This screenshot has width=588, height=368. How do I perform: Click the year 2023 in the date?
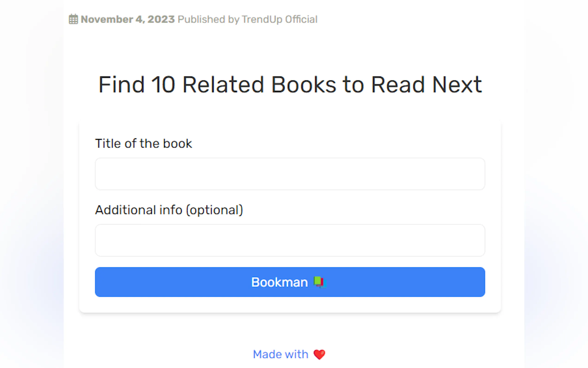point(161,19)
